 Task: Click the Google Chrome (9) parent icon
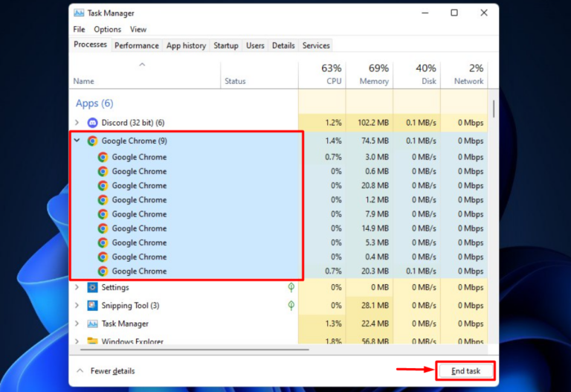coord(92,141)
